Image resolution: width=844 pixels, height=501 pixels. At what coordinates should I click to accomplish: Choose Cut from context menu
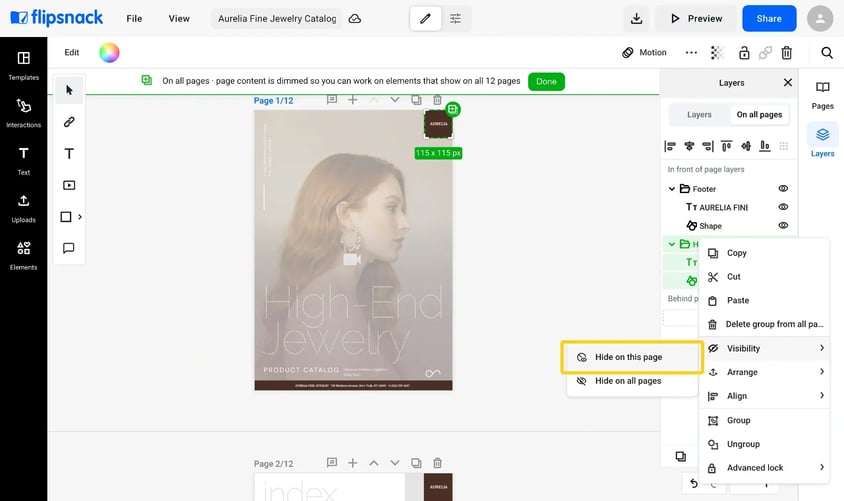point(764,277)
